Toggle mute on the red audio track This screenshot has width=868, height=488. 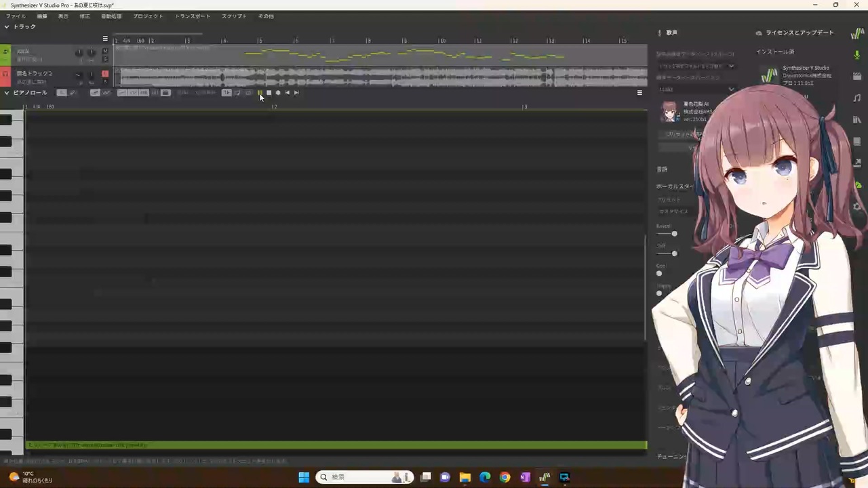[105, 73]
